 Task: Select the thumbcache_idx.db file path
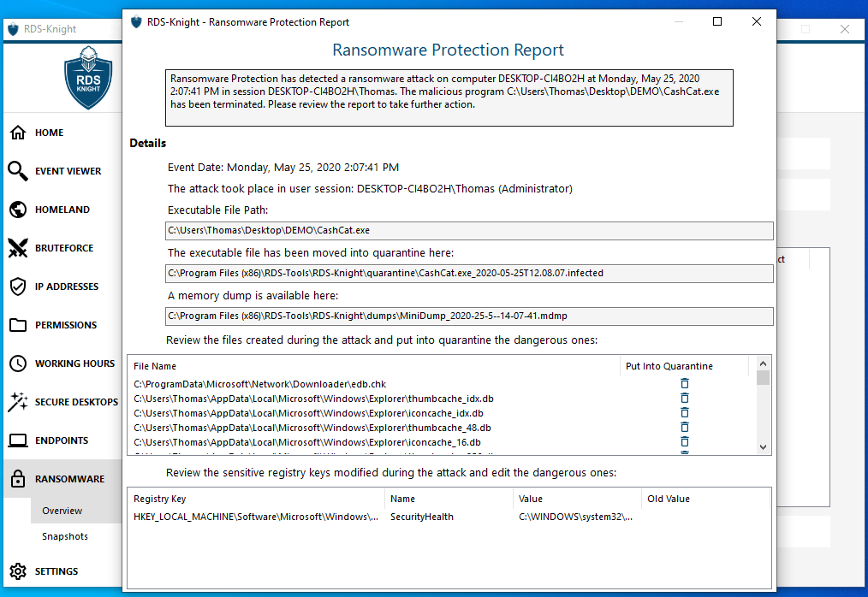tap(313, 399)
